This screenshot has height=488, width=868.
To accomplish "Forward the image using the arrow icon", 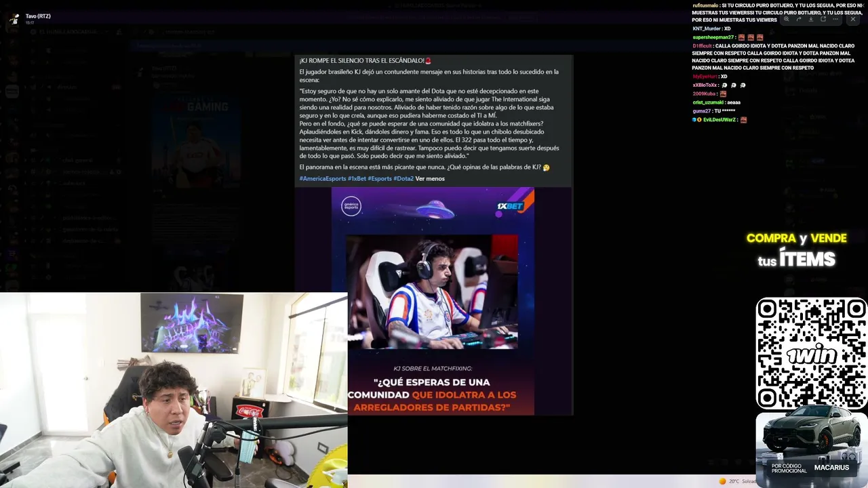I will pos(798,19).
